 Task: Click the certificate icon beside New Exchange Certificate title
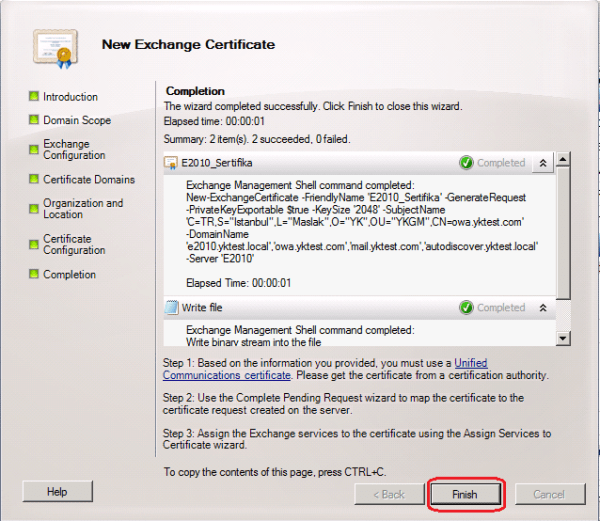[x=55, y=49]
